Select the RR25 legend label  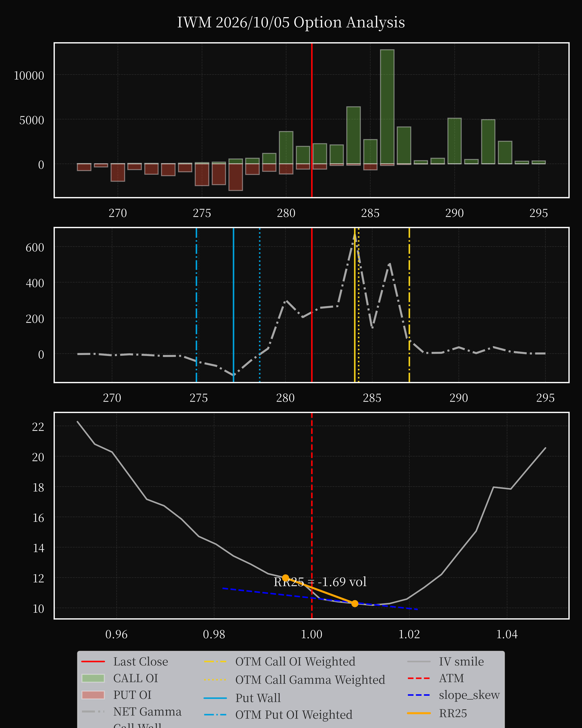coord(453,713)
